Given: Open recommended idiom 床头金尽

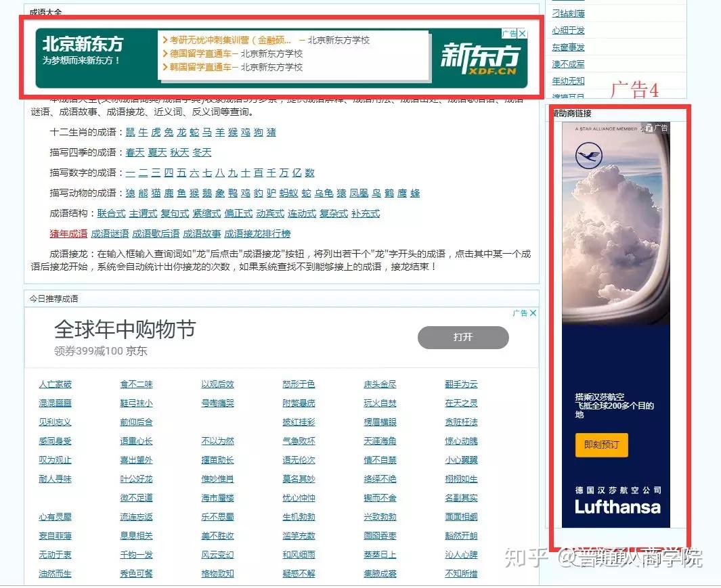Looking at the screenshot, I should pos(380,384).
